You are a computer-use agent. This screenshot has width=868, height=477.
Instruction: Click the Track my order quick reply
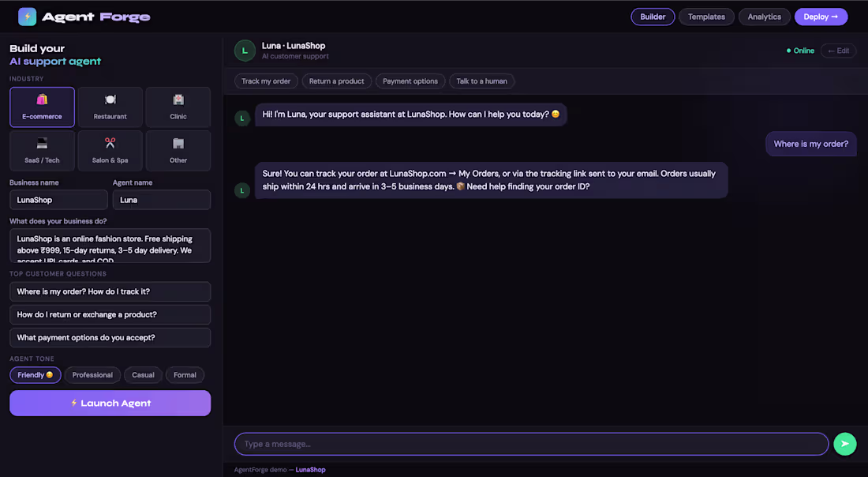(266, 81)
